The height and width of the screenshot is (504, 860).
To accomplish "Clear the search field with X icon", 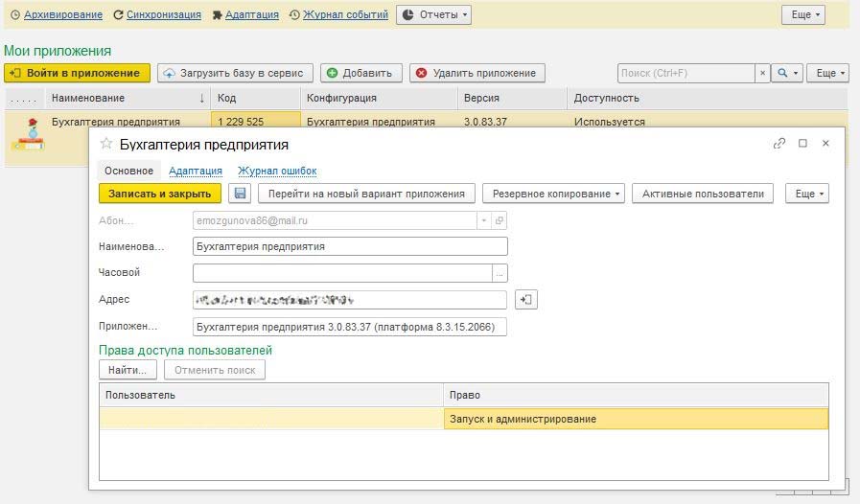I will [762, 74].
